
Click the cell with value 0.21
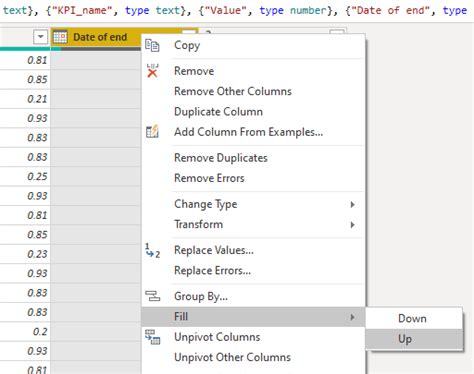point(25,99)
